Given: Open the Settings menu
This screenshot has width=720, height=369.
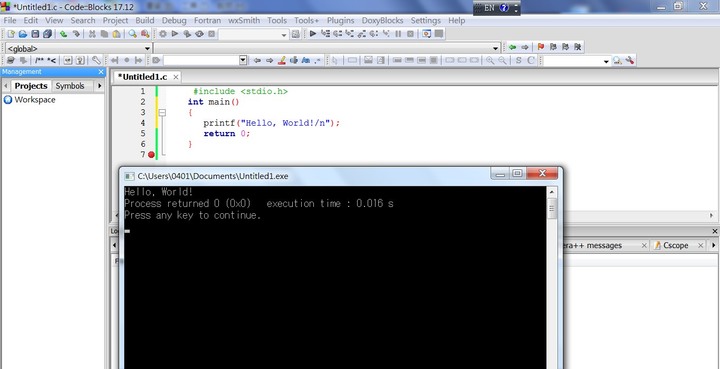Looking at the screenshot, I should click(x=426, y=21).
